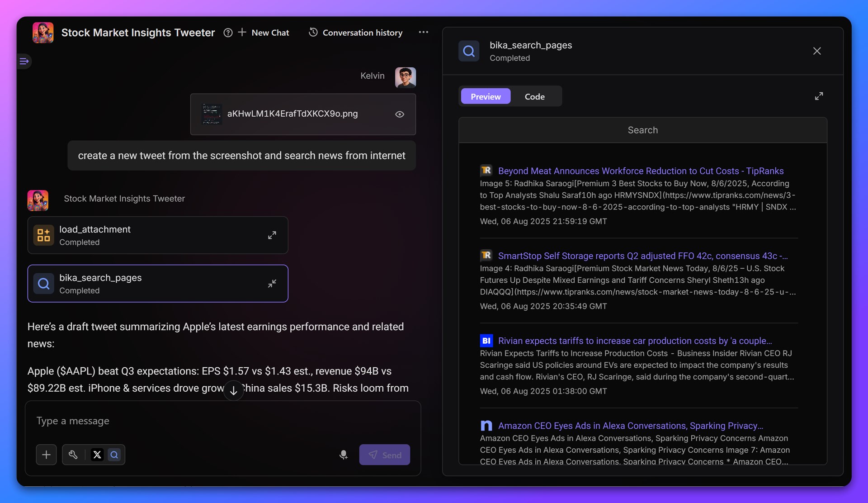
Task: Start a New Chat
Action: pos(264,33)
